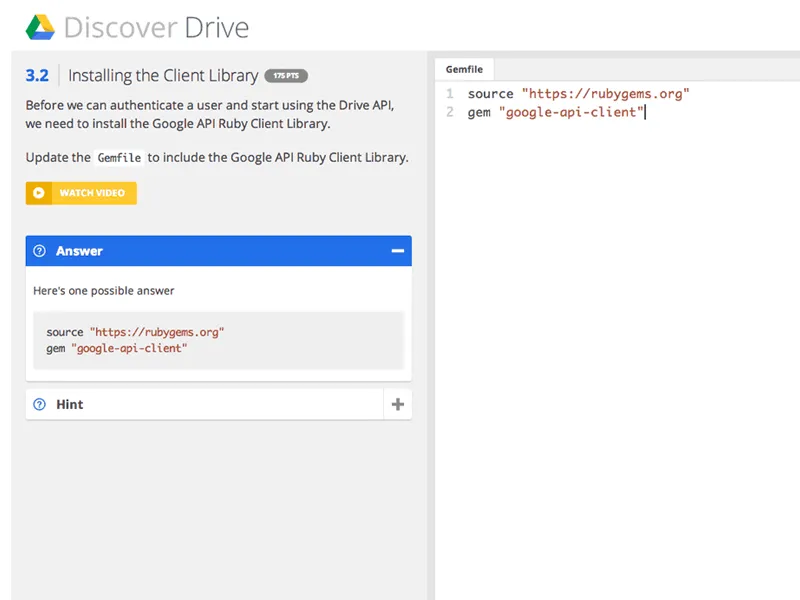The height and width of the screenshot is (600, 800).
Task: Click the Answer panel header label
Action: pos(80,251)
